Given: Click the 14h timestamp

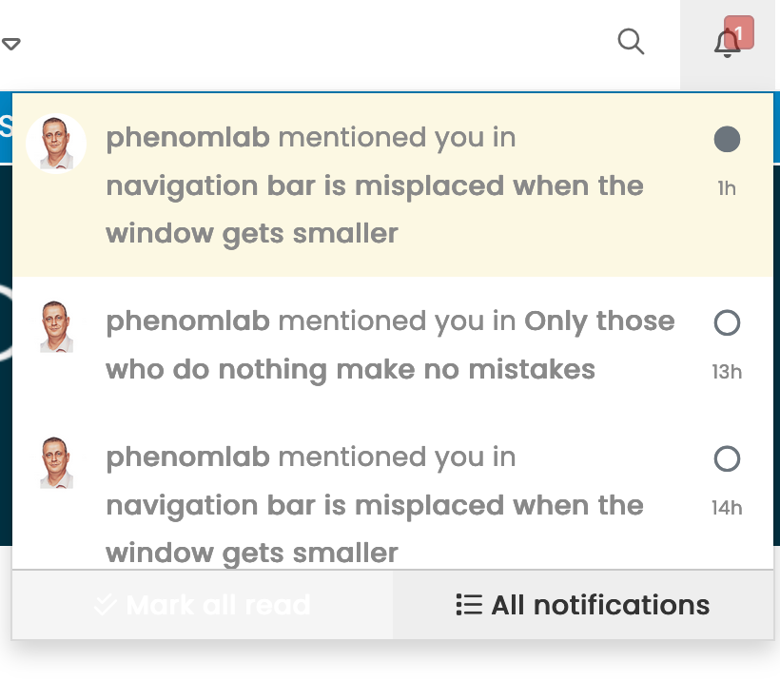Looking at the screenshot, I should click(x=727, y=508).
